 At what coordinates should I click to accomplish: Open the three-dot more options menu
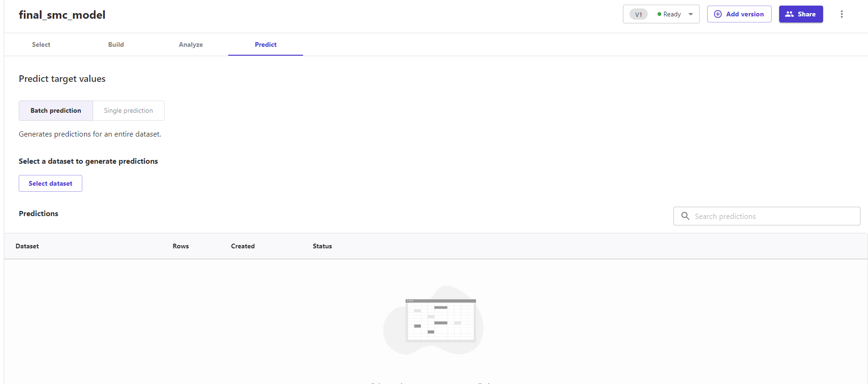[841, 14]
